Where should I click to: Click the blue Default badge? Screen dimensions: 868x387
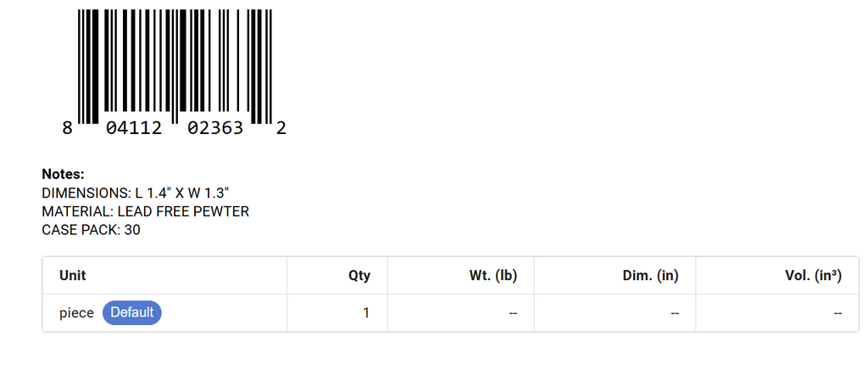(131, 312)
